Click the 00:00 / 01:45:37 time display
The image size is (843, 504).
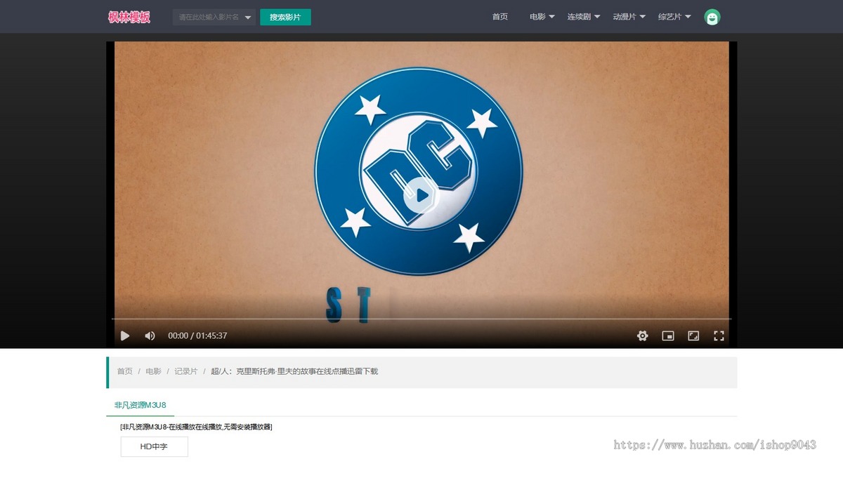197,336
